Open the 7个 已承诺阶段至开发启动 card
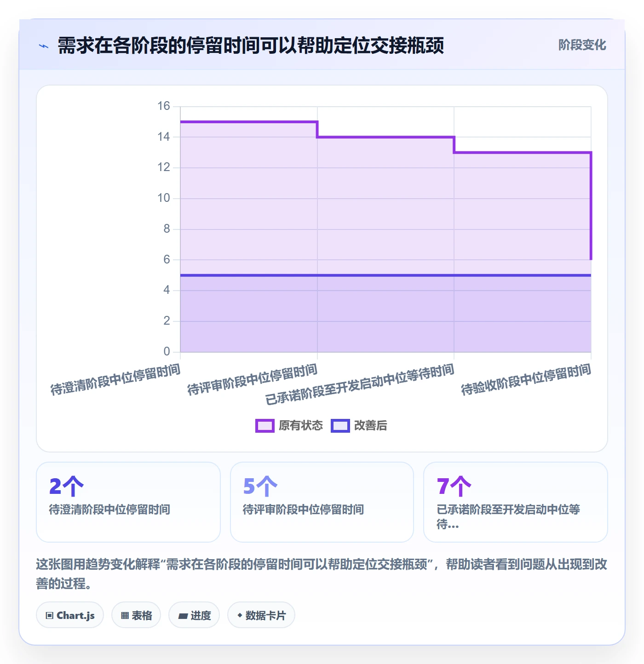Viewport: 644px width, 664px height. coord(516,502)
